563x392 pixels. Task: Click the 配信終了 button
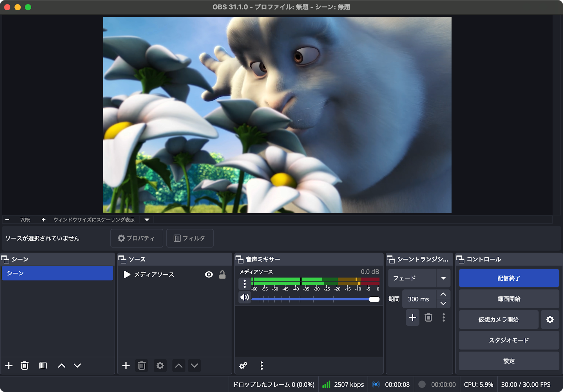(x=509, y=278)
